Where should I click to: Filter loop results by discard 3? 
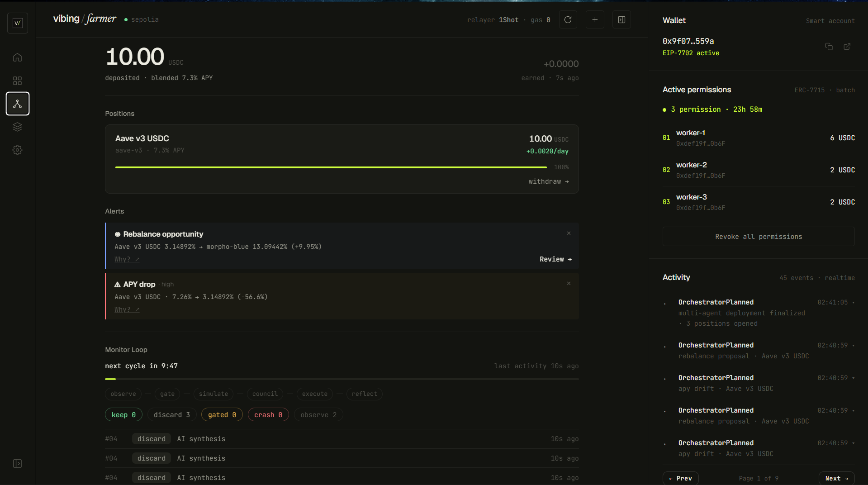coord(172,415)
